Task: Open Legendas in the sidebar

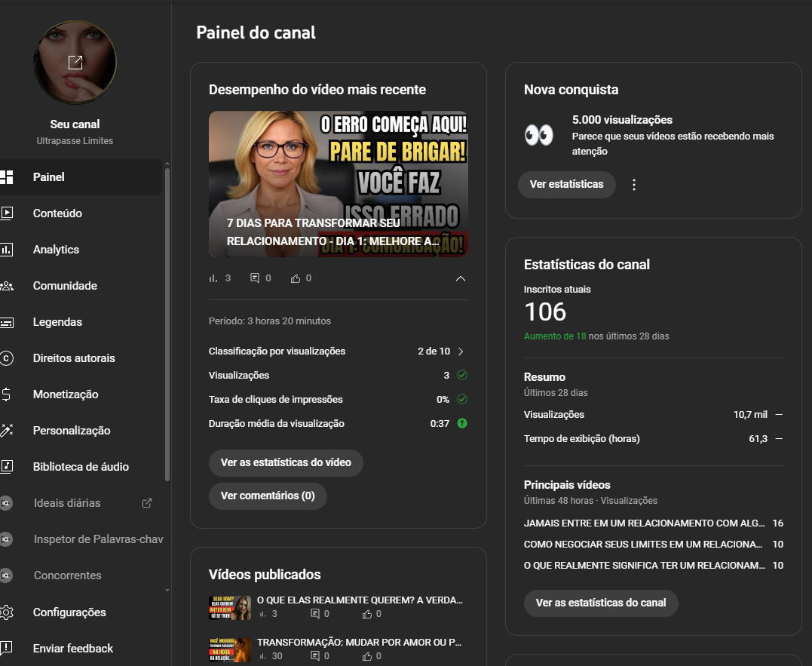Action: pyautogui.click(x=81, y=322)
